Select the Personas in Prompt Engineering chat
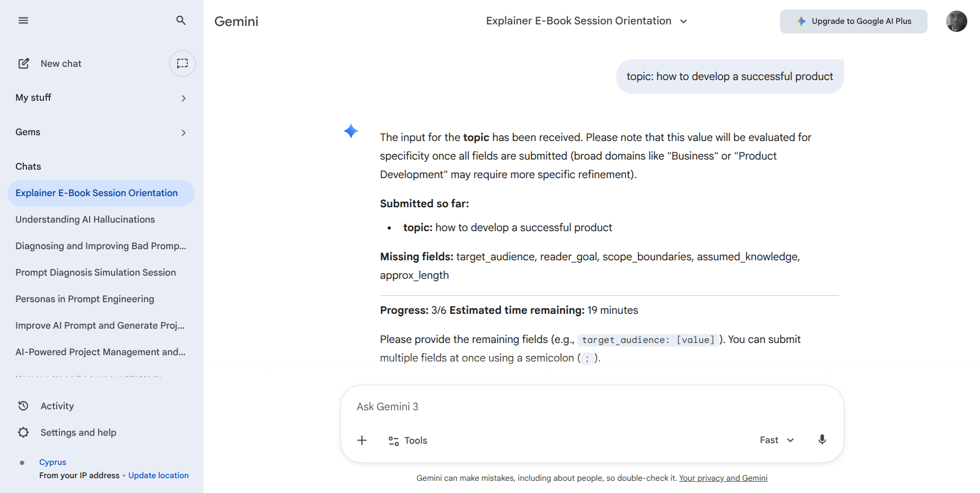The height and width of the screenshot is (493, 980). tap(84, 298)
